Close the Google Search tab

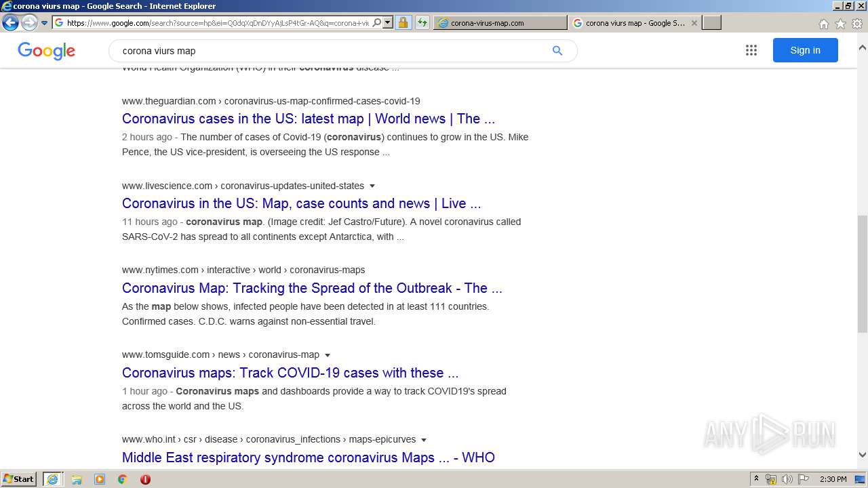coord(694,22)
